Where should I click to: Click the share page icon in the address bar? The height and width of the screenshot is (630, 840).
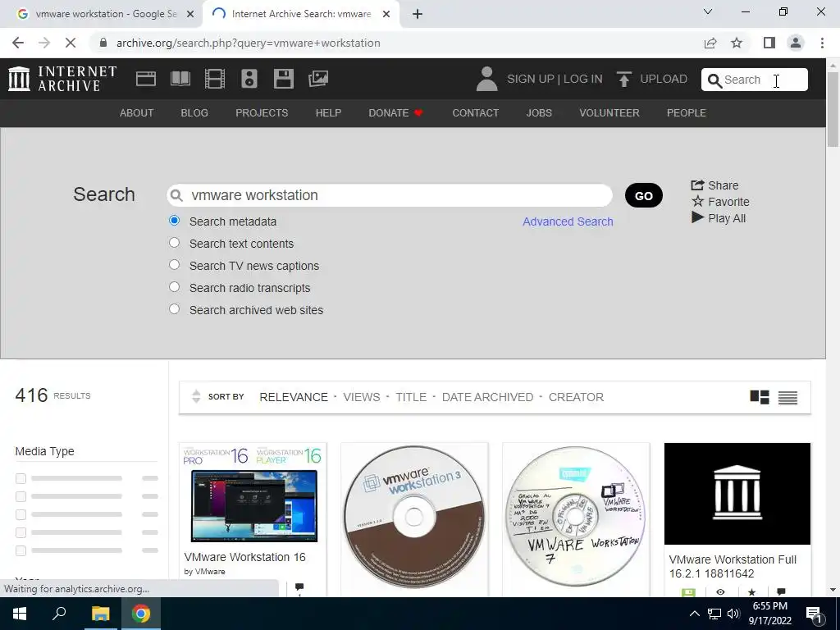710,43
